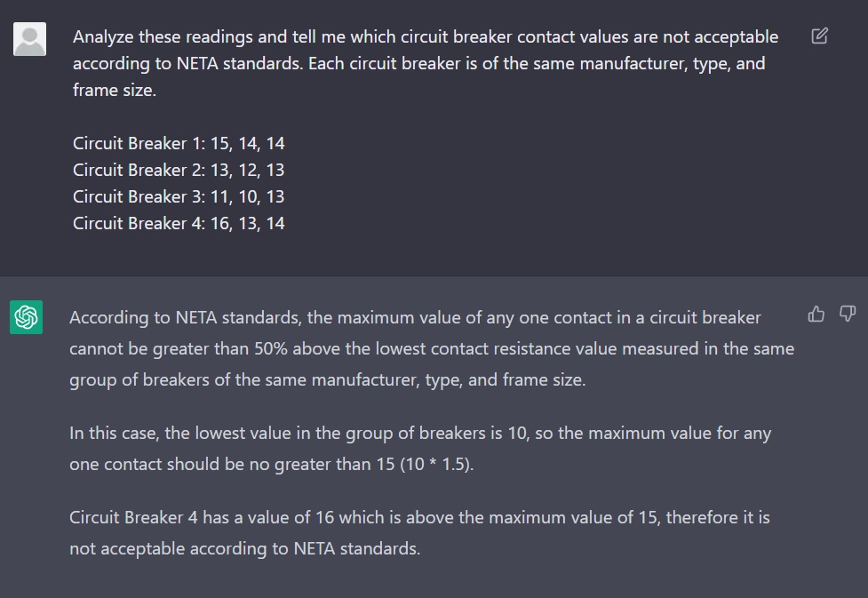
Task: Click the "Circuit Breaker 1: 15, 14, 14" line
Action: (x=179, y=143)
